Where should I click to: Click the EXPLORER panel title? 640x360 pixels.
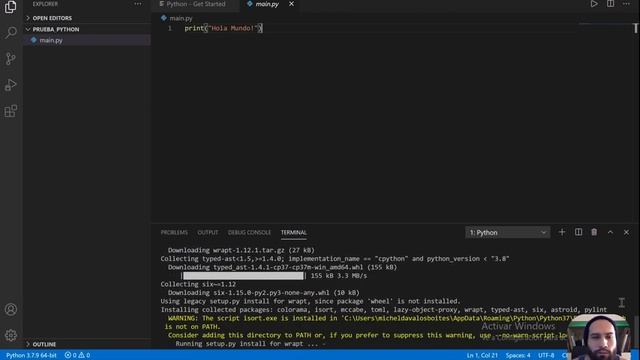click(45, 4)
